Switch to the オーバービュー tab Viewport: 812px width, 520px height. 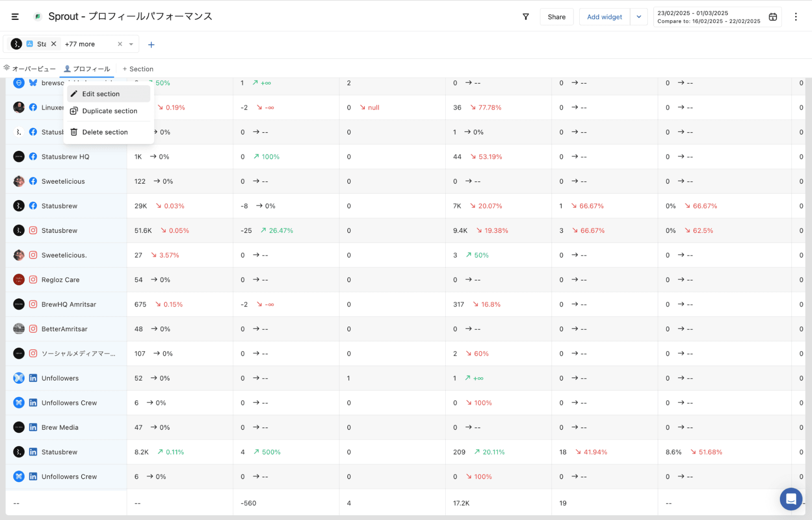(x=30, y=69)
